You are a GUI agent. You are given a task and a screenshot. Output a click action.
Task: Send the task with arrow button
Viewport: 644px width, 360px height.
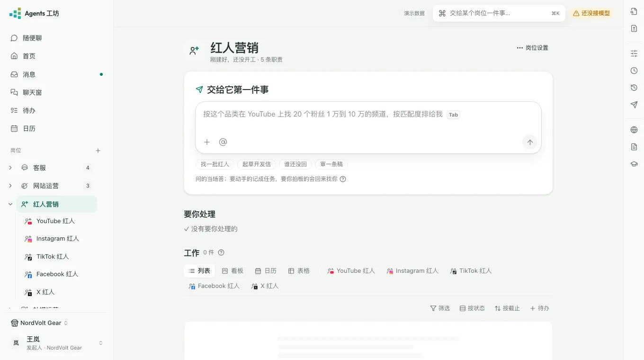point(530,142)
